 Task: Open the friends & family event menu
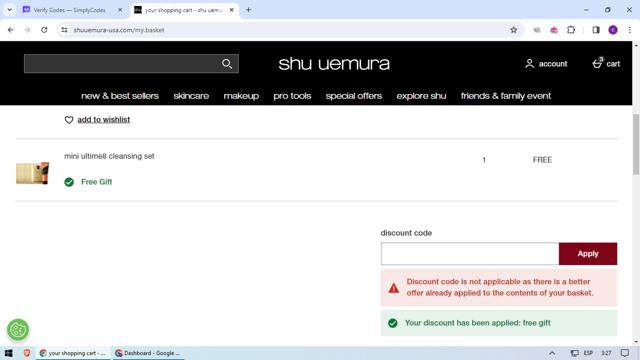click(506, 96)
